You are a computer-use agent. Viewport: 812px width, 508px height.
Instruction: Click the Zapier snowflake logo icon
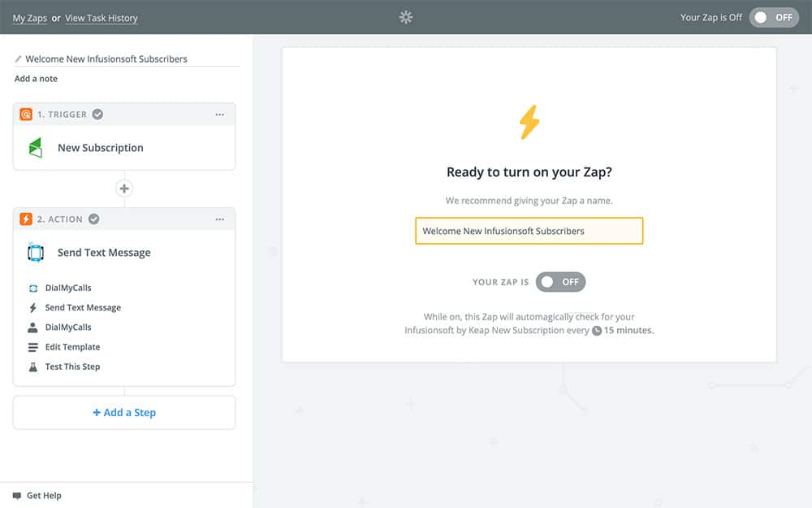406,17
